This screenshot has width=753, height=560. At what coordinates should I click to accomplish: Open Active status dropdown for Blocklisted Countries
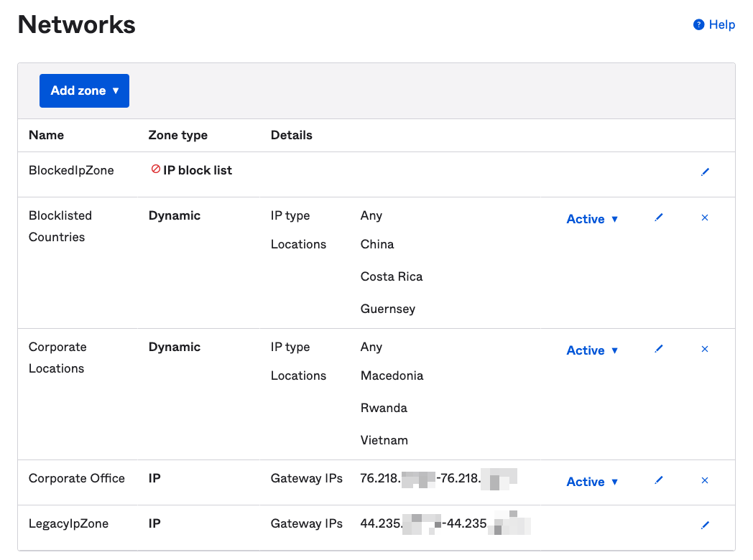click(x=592, y=219)
